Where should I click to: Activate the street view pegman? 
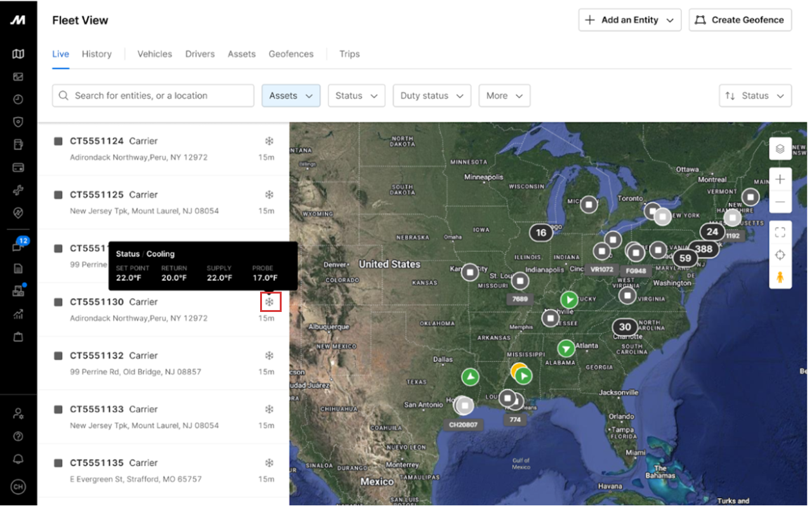[x=780, y=277]
